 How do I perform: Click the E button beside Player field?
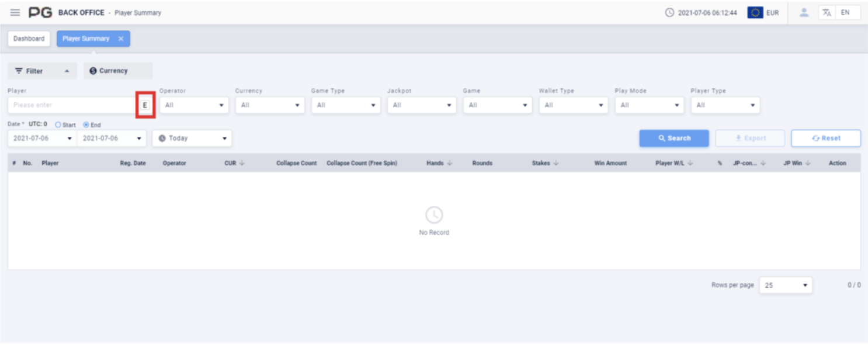tap(145, 105)
